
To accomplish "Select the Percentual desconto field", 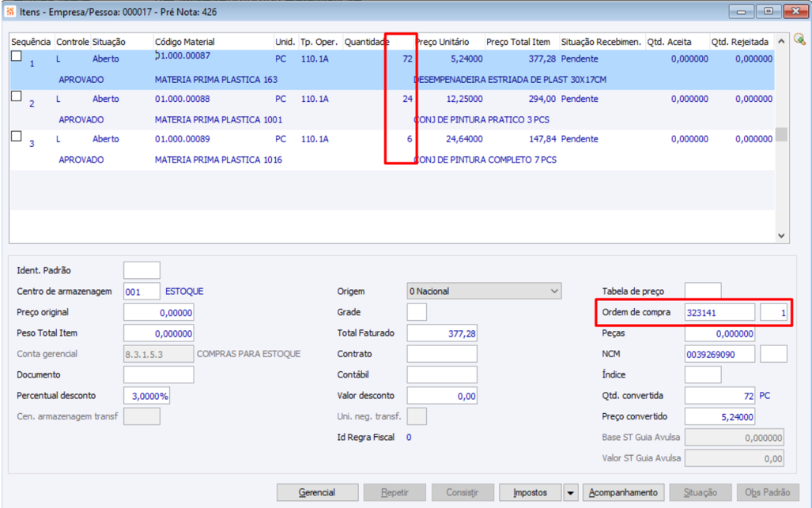I will pyautogui.click(x=146, y=396).
